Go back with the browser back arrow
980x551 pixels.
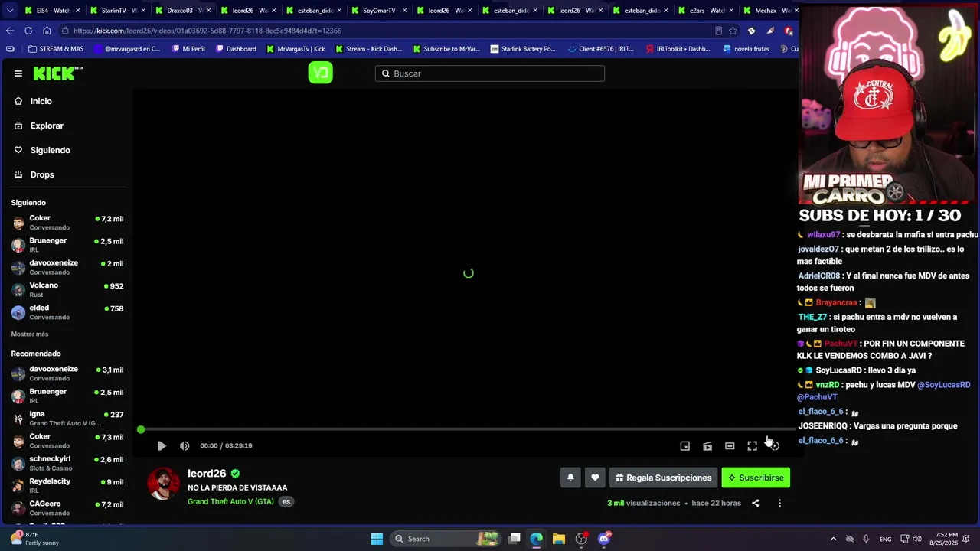(x=10, y=31)
